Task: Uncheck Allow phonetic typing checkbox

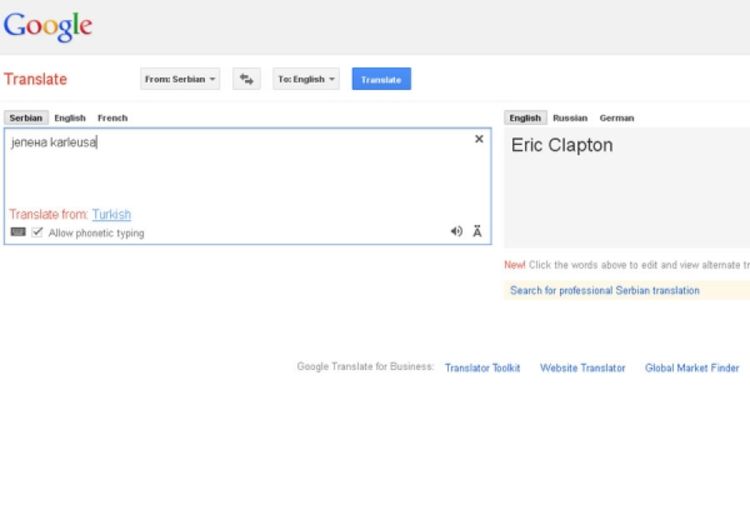Action: 37,232
